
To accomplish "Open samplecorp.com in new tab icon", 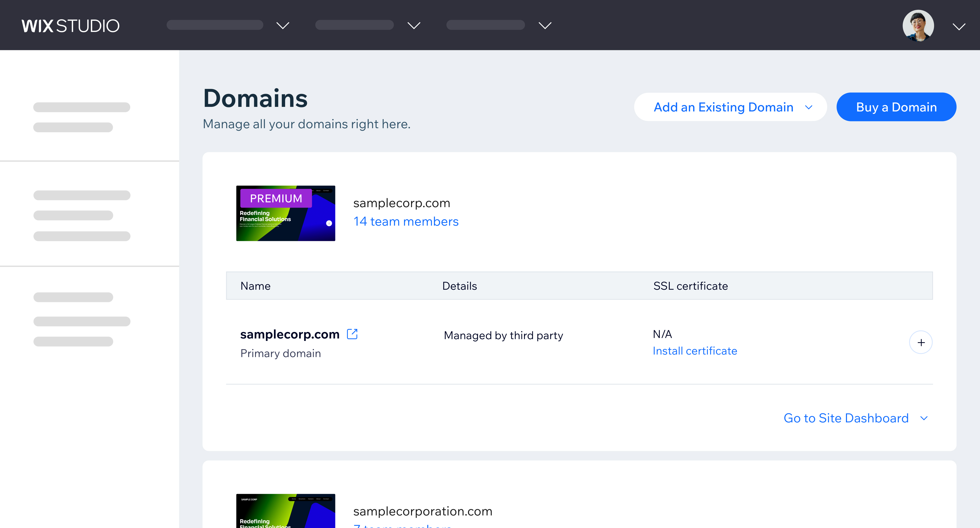I will (x=352, y=334).
